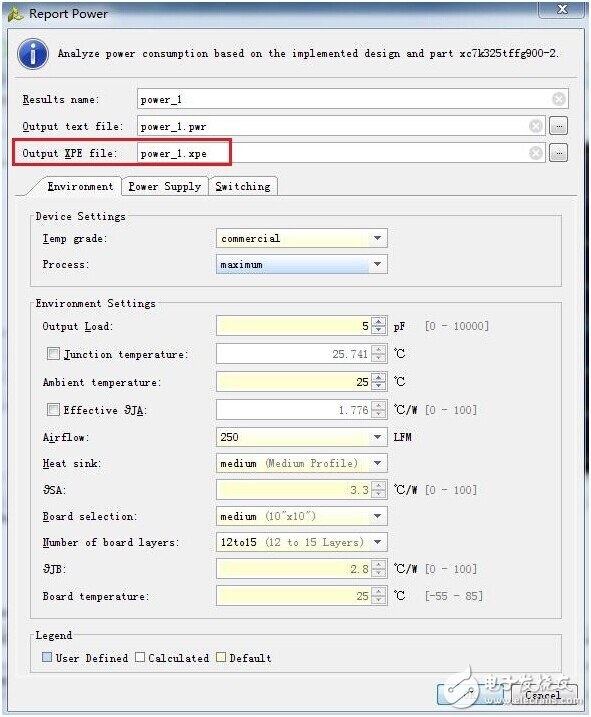Click the blue information icon
Image resolution: width=591 pixels, height=717 pixels.
click(33, 54)
